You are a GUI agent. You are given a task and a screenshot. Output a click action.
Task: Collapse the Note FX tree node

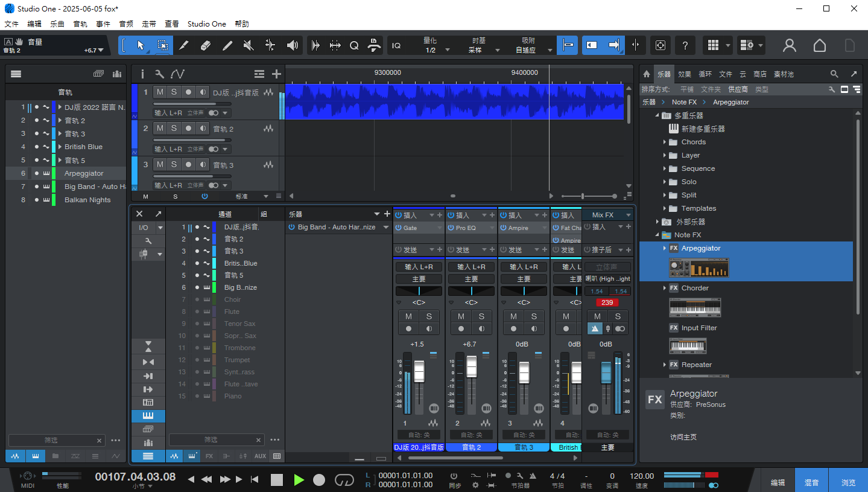[x=657, y=235]
